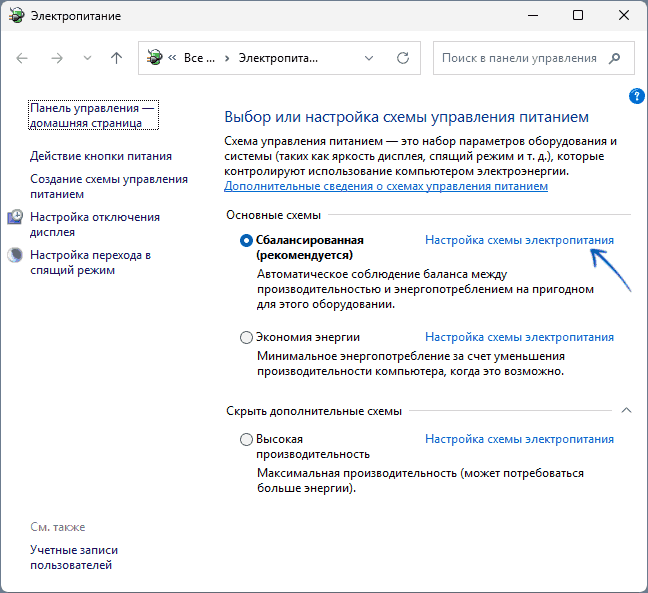Expand the hidden path double chevron
The height and width of the screenshot is (593, 648).
pos(172,58)
